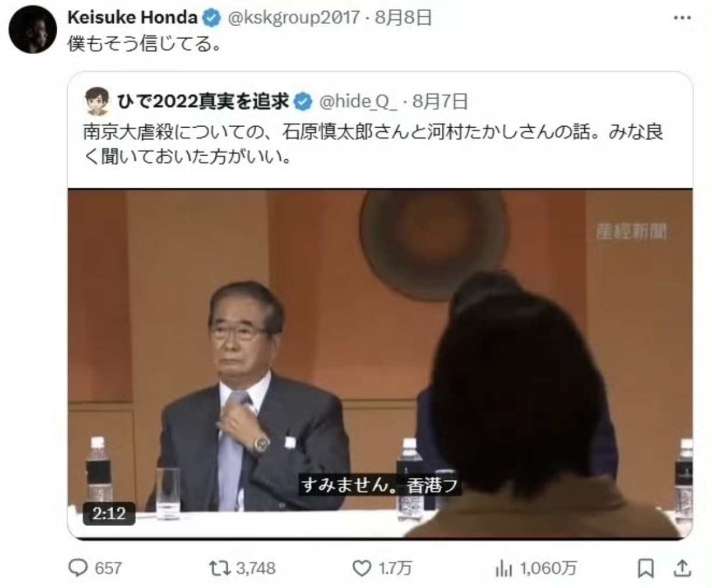Open the reply comment icon
Screen dimensions: 712x588
77,567
